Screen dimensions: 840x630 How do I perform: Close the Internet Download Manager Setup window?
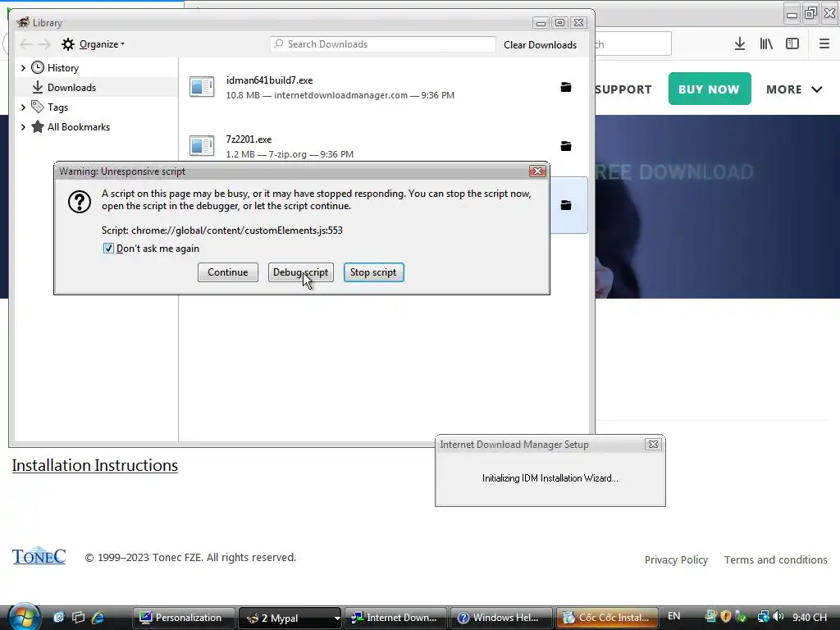pos(653,444)
